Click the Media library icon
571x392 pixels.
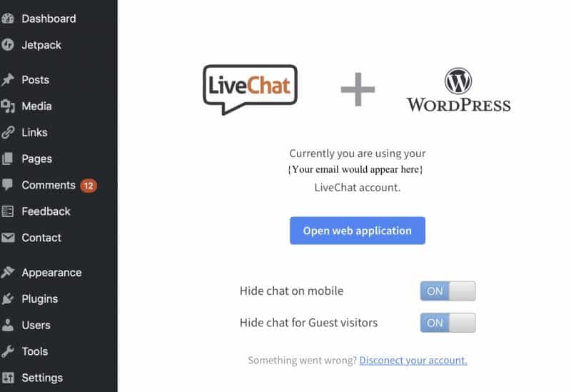click(7, 106)
